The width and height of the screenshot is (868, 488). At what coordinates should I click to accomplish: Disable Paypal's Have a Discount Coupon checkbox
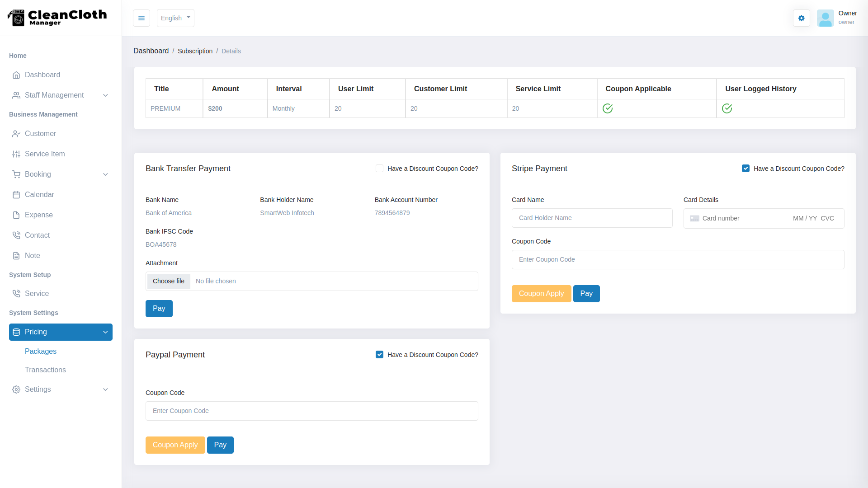pyautogui.click(x=379, y=354)
